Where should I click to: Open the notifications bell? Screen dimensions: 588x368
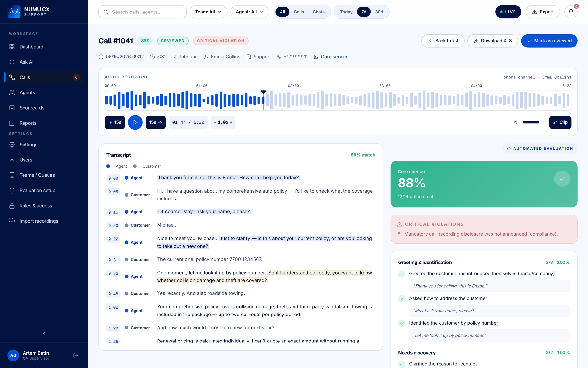point(571,12)
